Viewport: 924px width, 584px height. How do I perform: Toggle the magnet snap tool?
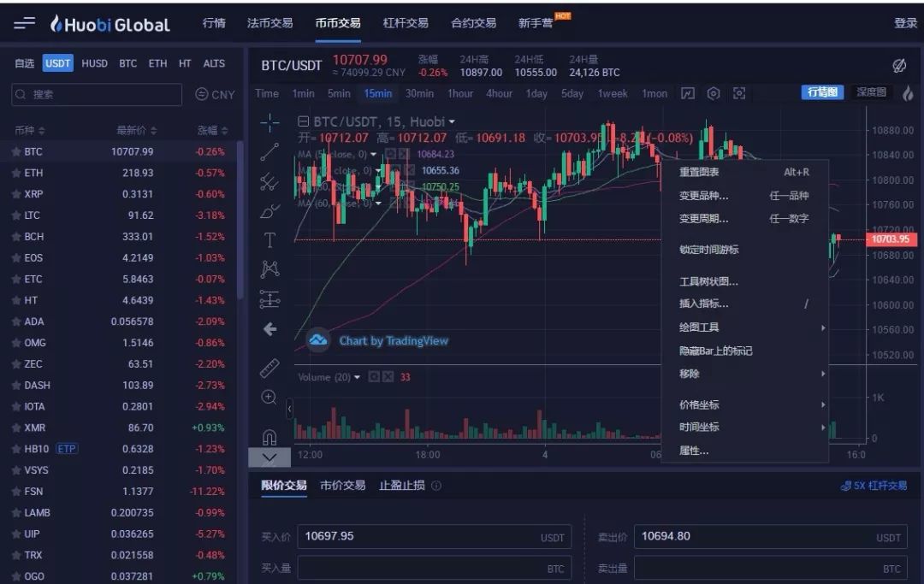(269, 437)
